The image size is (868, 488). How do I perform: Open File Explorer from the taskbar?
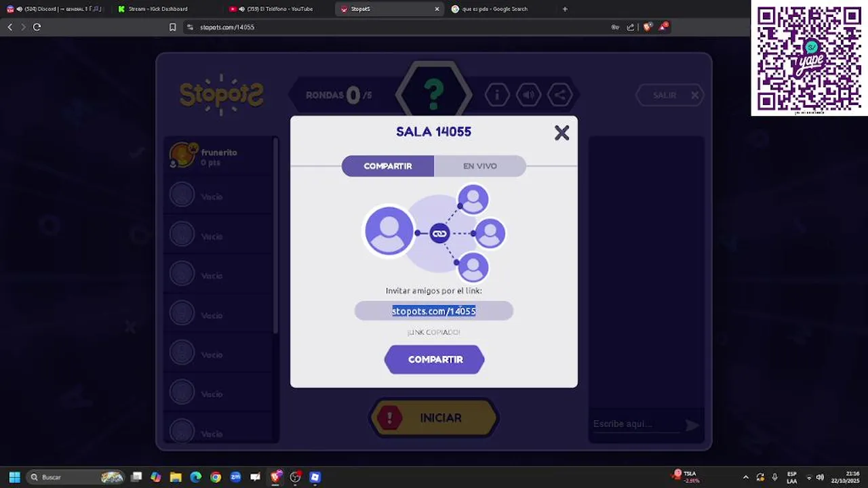(176, 477)
